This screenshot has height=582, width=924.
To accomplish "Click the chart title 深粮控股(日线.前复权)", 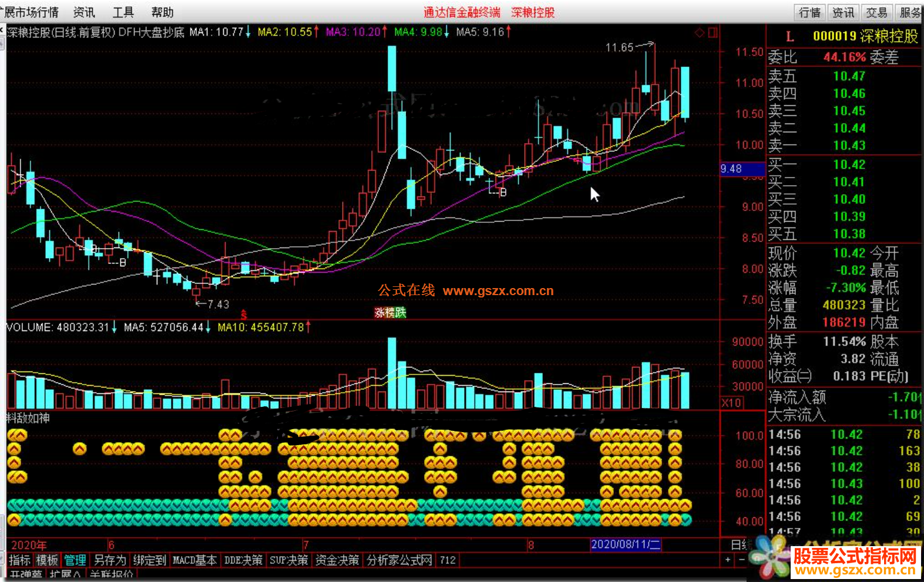I will click(x=61, y=32).
